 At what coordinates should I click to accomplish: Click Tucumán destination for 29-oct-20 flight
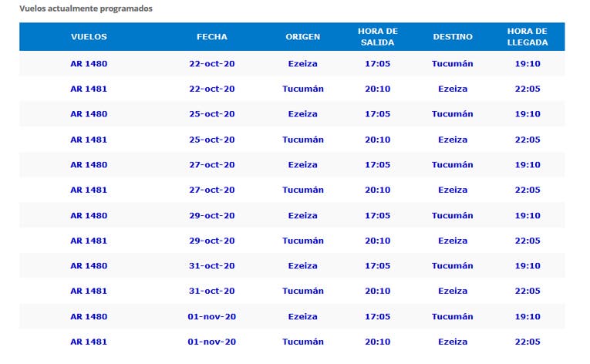(x=452, y=216)
